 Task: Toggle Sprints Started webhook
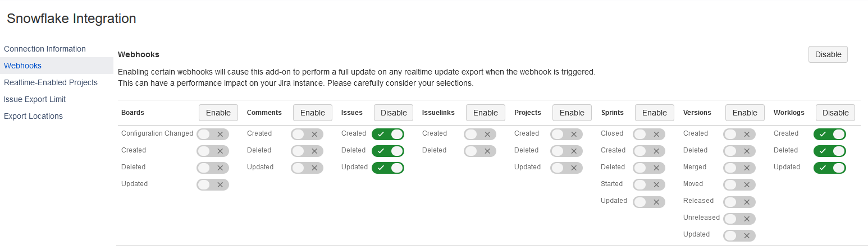coord(649,185)
